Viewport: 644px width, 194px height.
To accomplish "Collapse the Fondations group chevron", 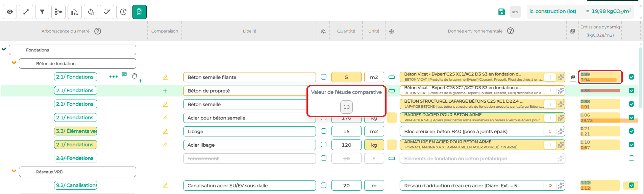I will point(4,49).
